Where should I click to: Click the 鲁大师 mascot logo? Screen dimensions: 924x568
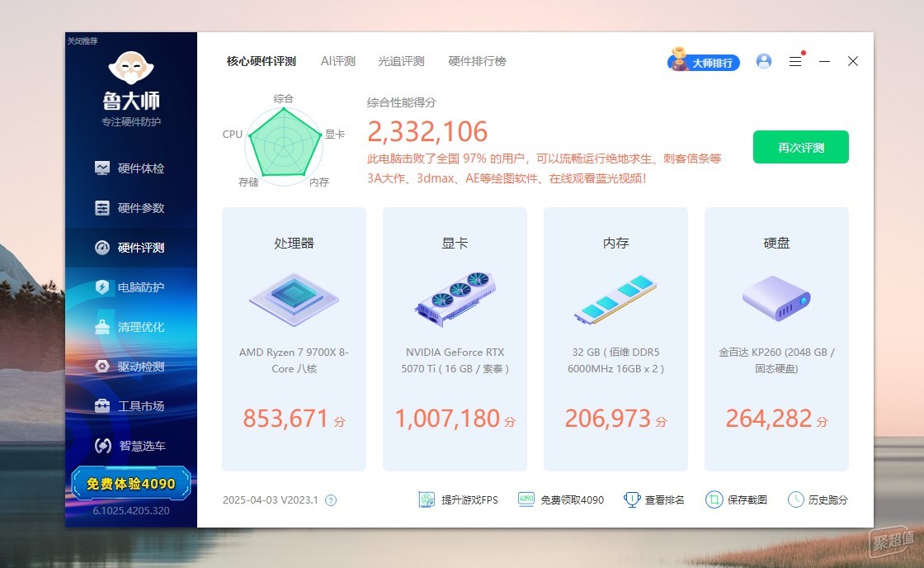(x=131, y=68)
